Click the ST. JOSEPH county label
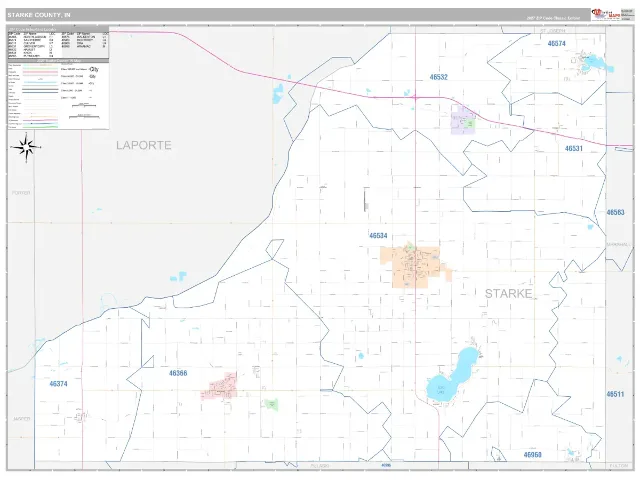 (553, 31)
